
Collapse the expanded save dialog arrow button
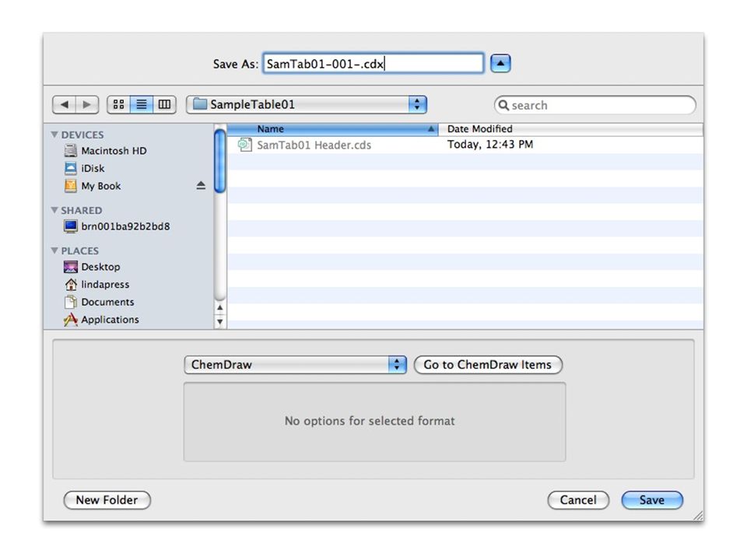(500, 63)
